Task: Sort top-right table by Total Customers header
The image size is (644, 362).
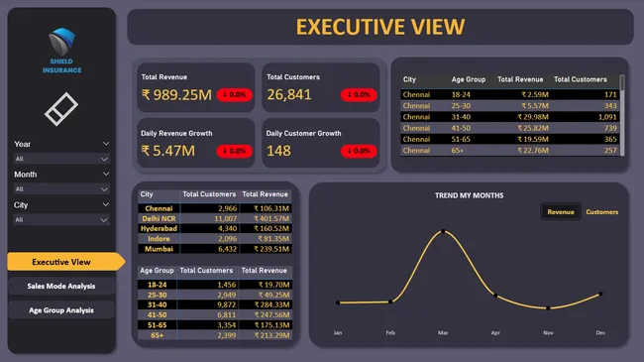Action: point(580,79)
